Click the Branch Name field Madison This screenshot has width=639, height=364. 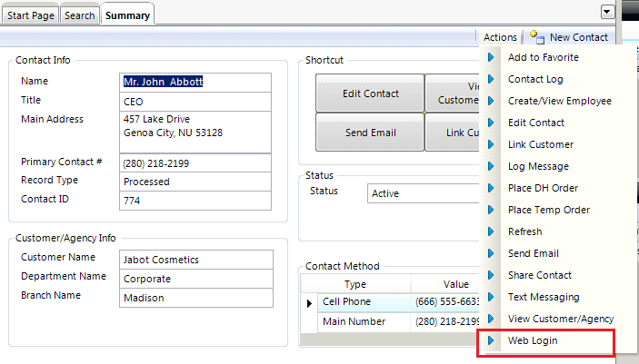196,298
